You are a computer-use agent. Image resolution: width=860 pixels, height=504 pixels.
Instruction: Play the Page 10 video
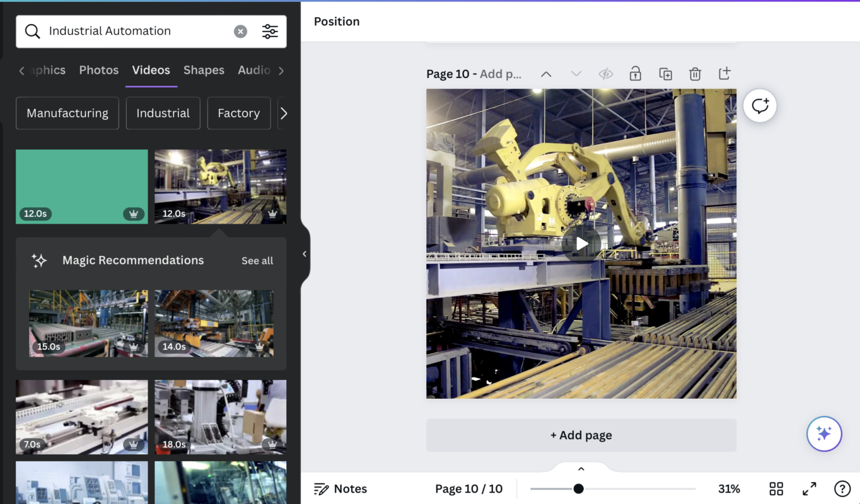581,244
